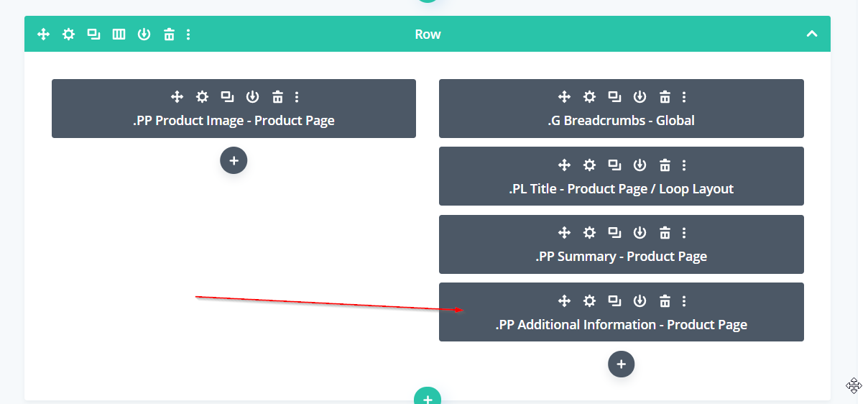This screenshot has height=404, width=868.
Task: Open settings for Product Image module
Action: 202,97
